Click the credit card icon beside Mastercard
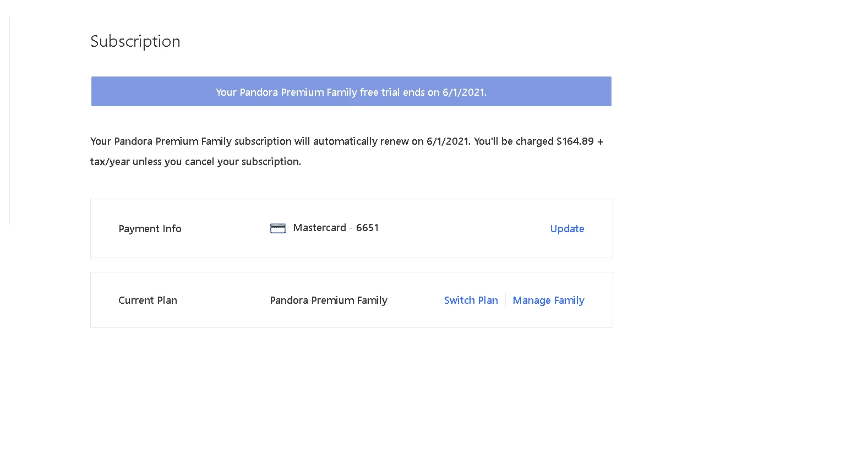 pyautogui.click(x=277, y=228)
